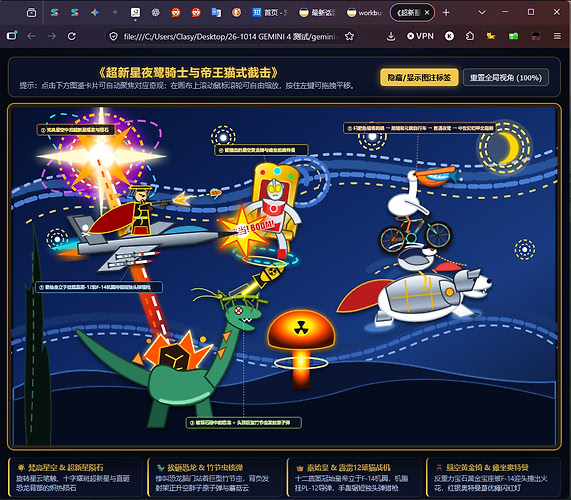Open the browser hamburger menu

click(x=557, y=36)
